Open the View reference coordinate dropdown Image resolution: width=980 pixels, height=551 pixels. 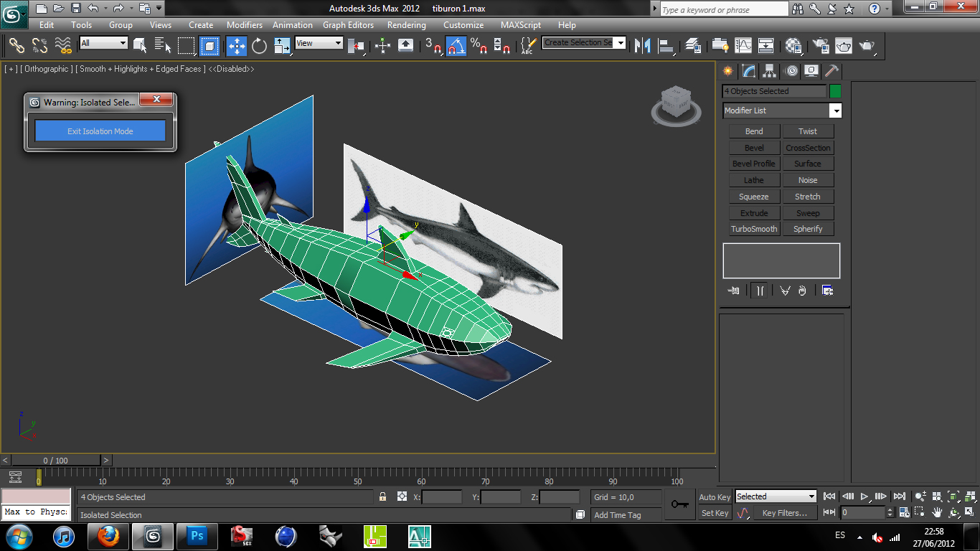(319, 43)
